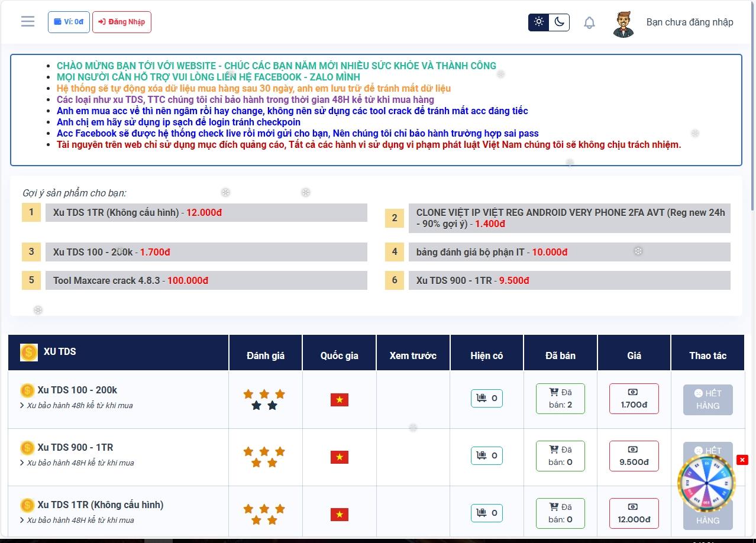Image resolution: width=756 pixels, height=543 pixels.
Task: Click Vietnam flag in Xu TDS 1TR table row
Action: click(340, 515)
